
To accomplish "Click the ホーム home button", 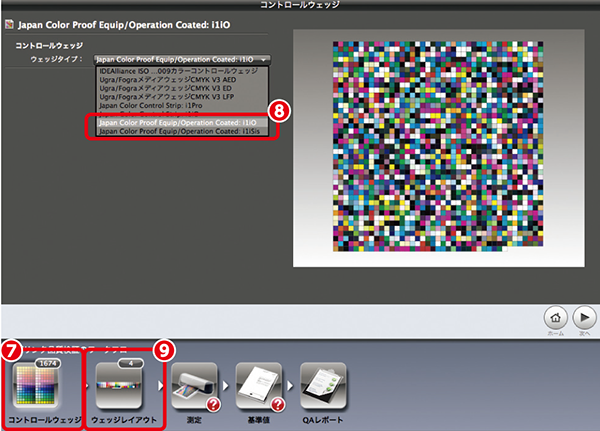I will tap(556, 318).
